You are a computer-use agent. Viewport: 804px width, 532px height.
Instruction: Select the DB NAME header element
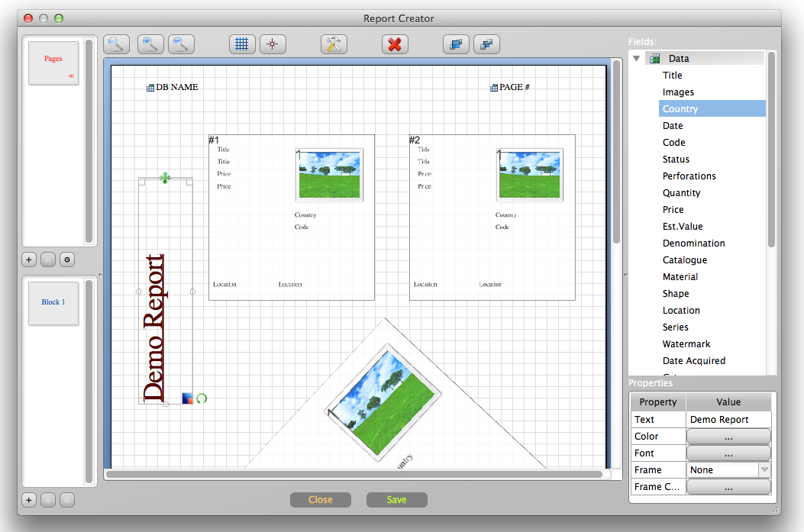tap(173, 87)
